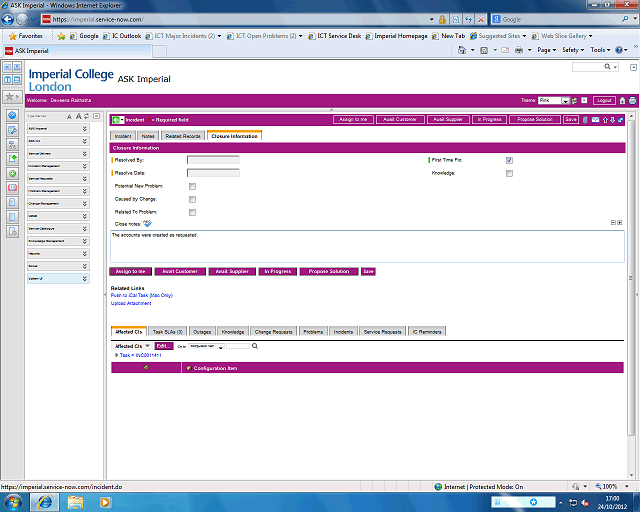Switch to the Related Records tab
Screen dimensions: 640x512
(x=183, y=135)
